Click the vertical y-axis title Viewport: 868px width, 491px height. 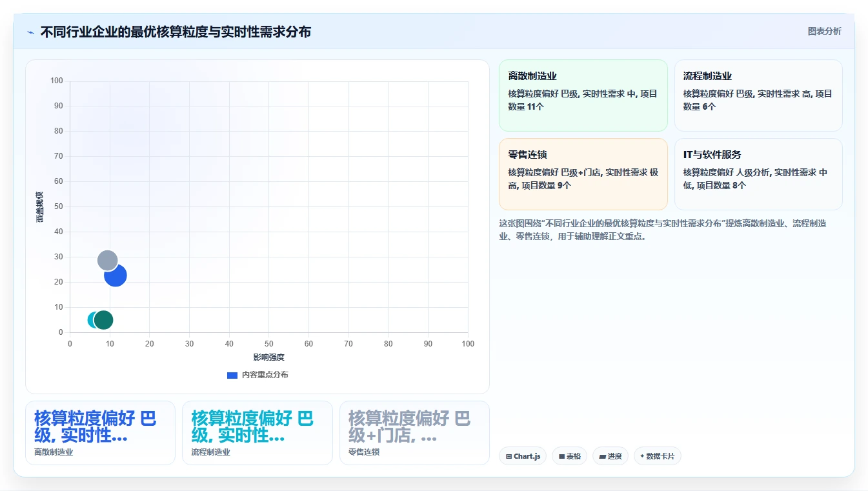40,207
